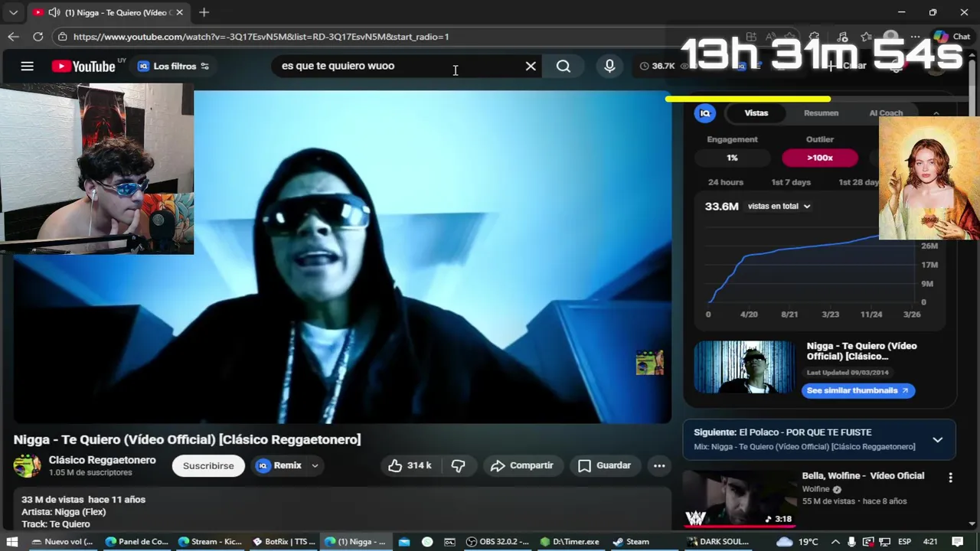Open options menu for Bella, Wolfine video
980x551 pixels.
click(950, 478)
